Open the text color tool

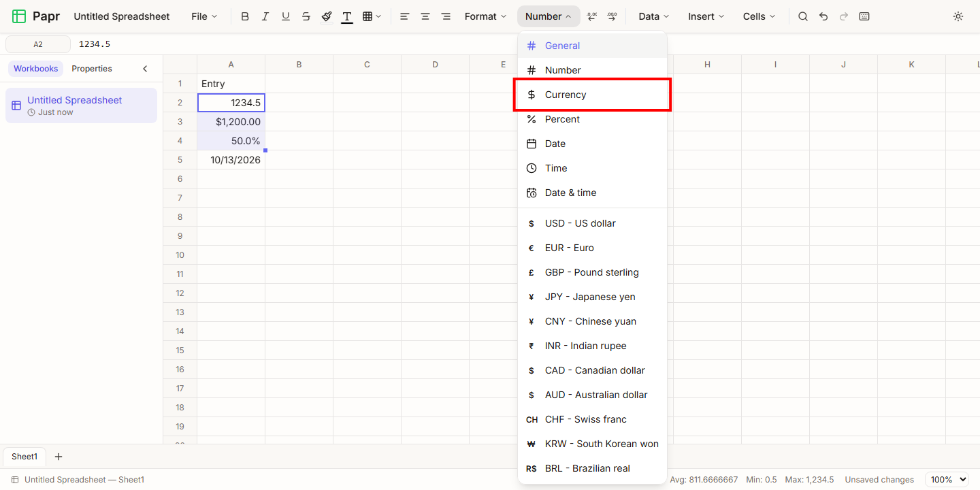pos(347,16)
